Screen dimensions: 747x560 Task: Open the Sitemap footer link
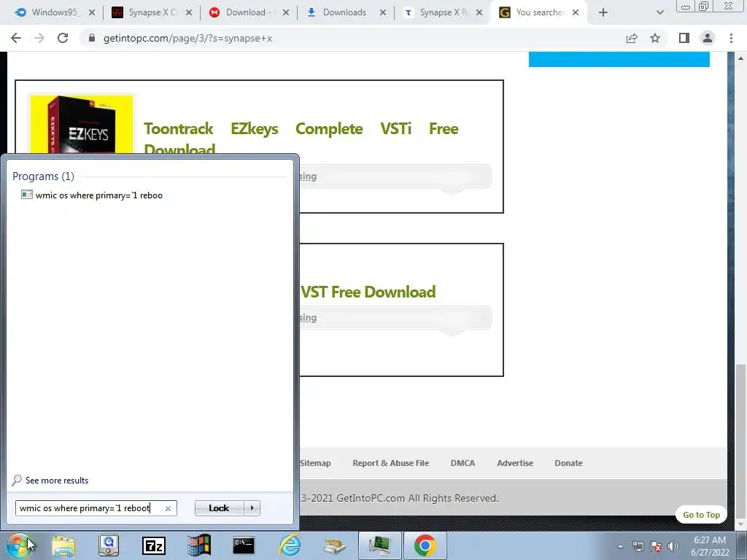click(315, 463)
